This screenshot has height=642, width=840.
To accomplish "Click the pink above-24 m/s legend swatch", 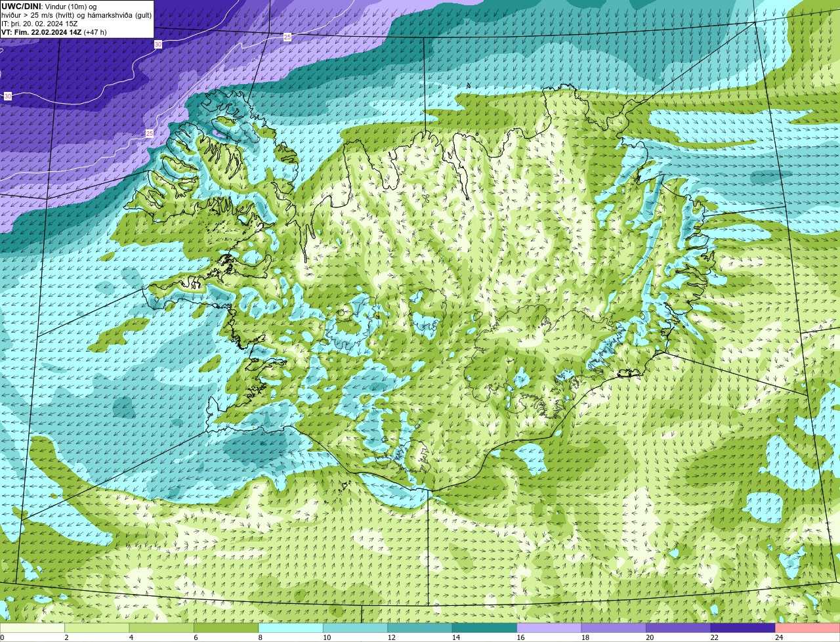I will [x=808, y=628].
